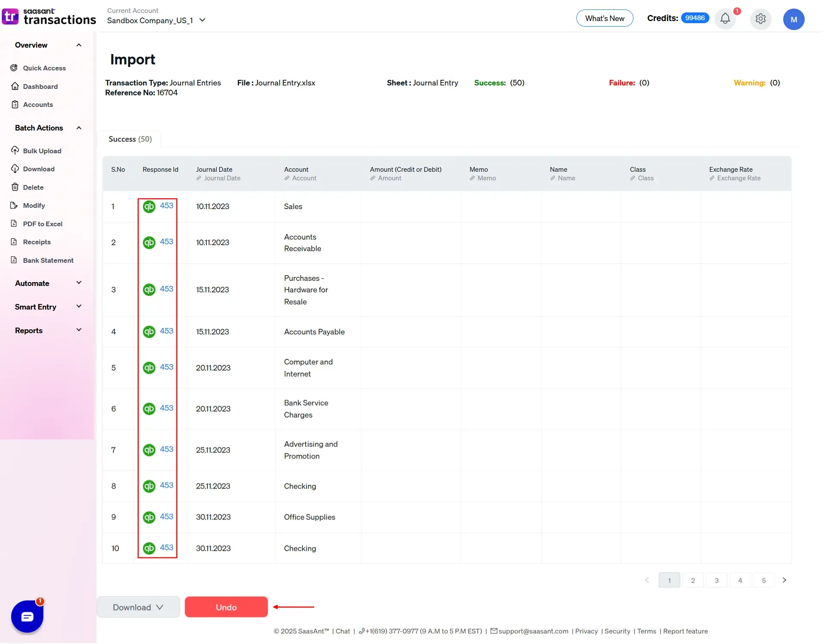Open Bulk Upload from sidebar

point(42,151)
